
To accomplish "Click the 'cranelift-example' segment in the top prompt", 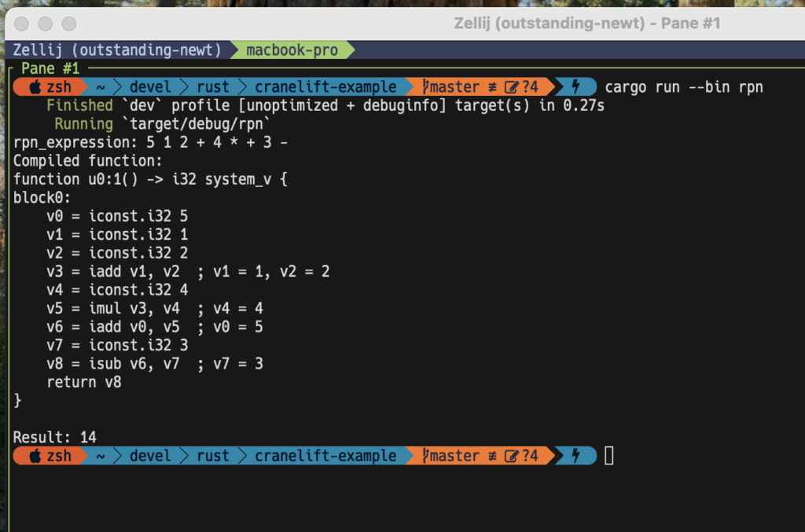I will pos(325,86).
